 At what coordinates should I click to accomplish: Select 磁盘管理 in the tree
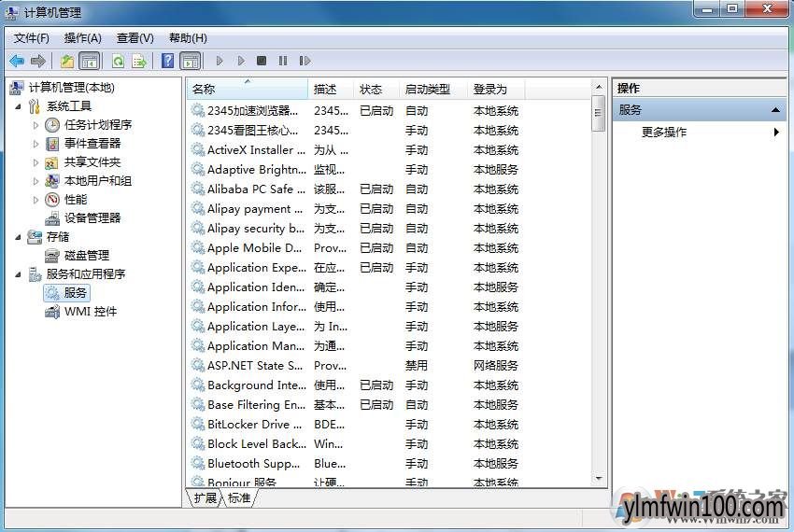[87, 256]
